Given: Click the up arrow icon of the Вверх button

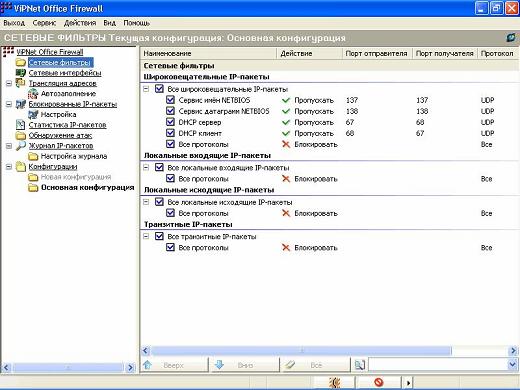Looking at the screenshot, I should click(x=148, y=365).
